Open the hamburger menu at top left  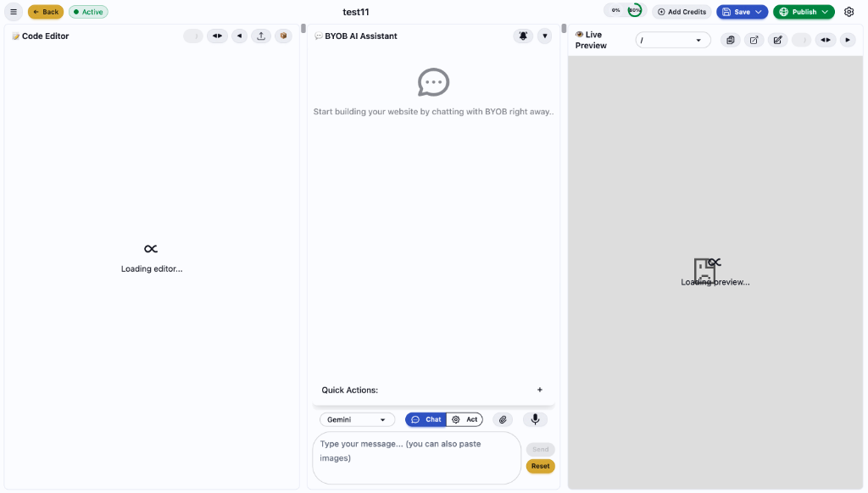coord(13,11)
